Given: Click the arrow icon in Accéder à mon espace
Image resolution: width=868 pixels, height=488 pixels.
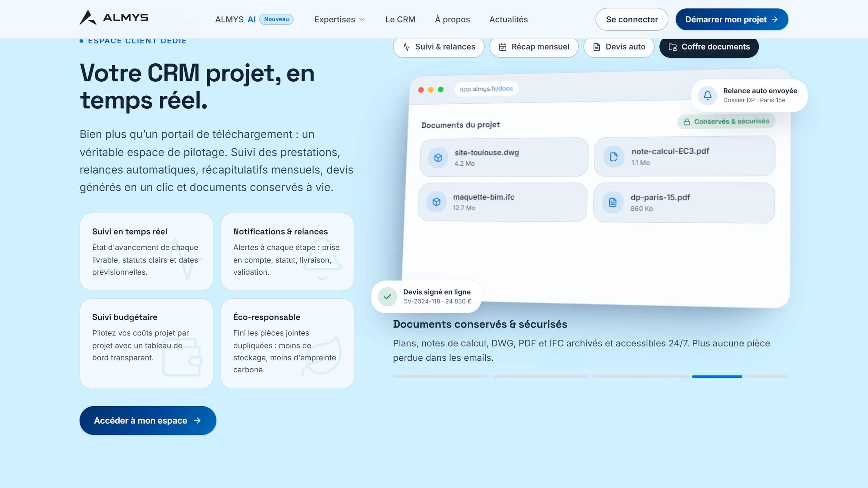Looking at the screenshot, I should pos(197,420).
